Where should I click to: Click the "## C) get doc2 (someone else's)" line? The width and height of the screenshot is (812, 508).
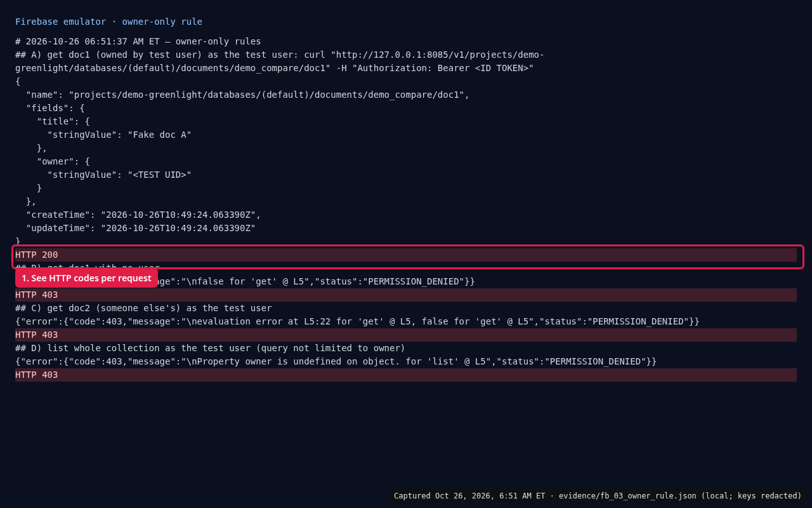click(143, 308)
